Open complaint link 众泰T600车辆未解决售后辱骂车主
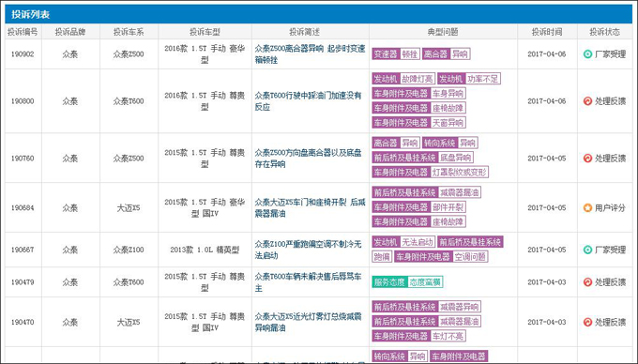Screen dimensions: 638x364 coord(308,282)
